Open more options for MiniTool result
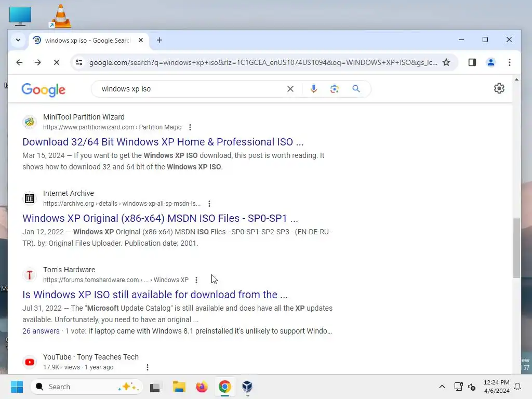This screenshot has width=532, height=399. coord(190,127)
